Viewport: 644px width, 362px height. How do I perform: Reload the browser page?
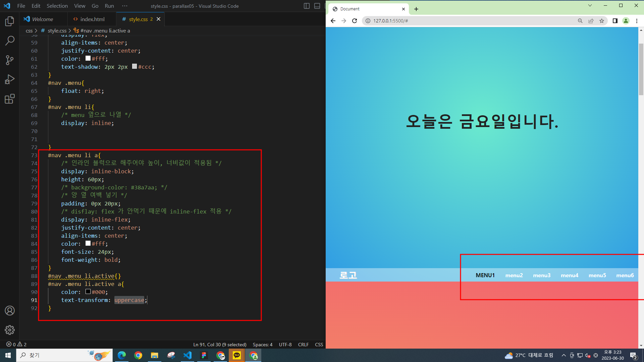tap(355, 21)
